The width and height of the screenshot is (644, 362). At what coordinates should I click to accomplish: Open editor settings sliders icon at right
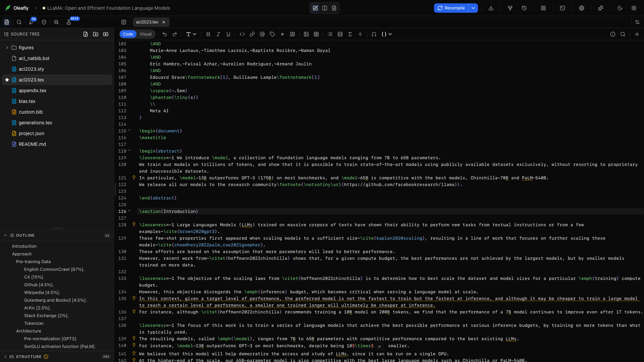(x=637, y=22)
